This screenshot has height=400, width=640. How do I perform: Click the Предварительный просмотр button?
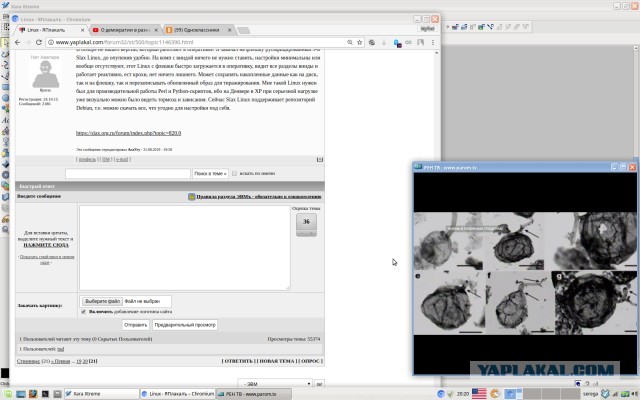point(185,325)
